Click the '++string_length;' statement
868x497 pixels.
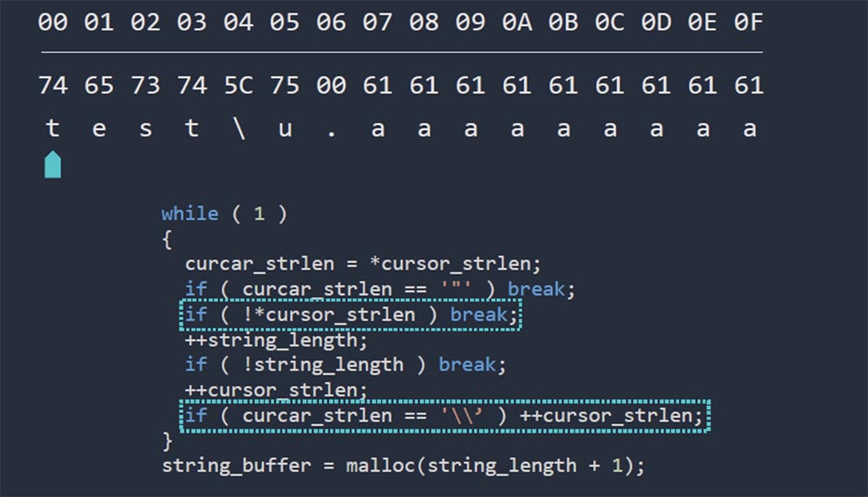coord(276,340)
